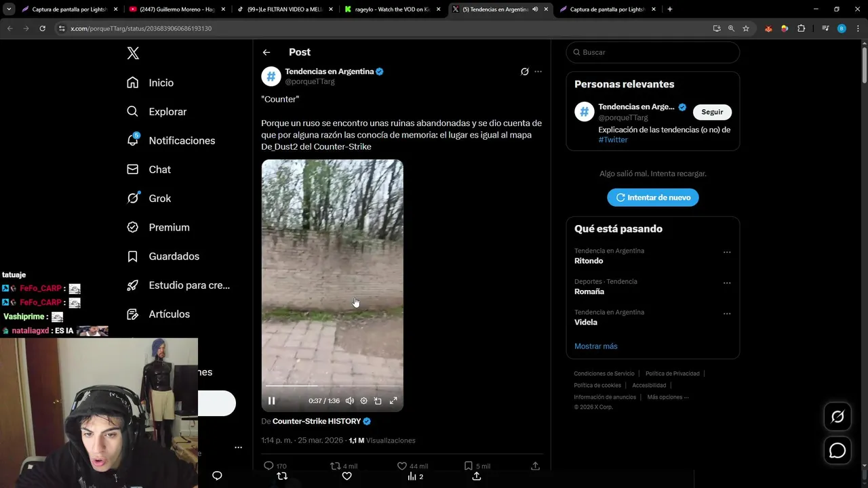The height and width of the screenshot is (488, 868).
Task: Open more options for the Videla trend
Action: click(x=727, y=314)
